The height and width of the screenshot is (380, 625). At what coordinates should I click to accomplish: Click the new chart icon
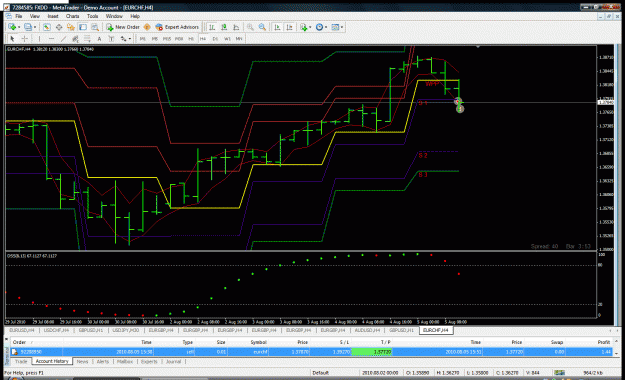[x=12, y=27]
